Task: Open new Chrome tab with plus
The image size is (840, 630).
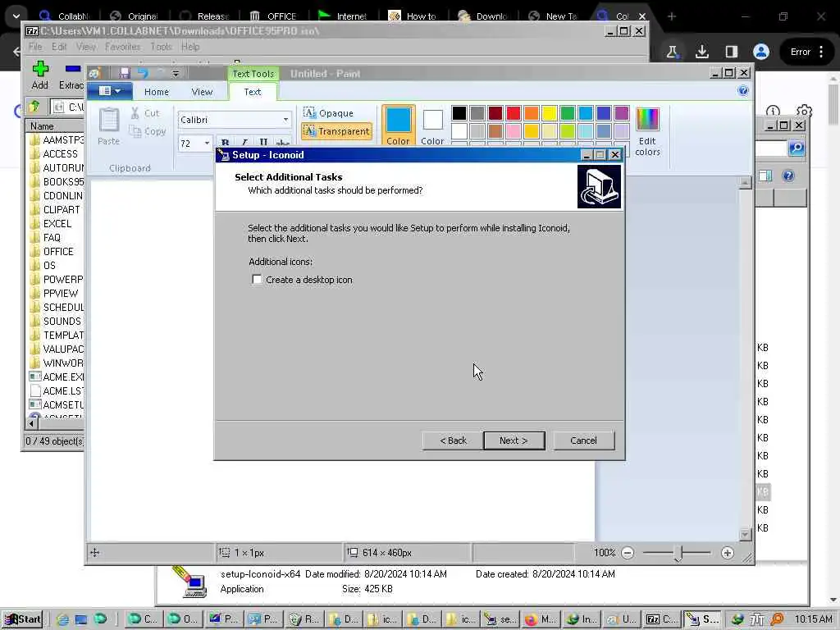Action: click(x=672, y=16)
